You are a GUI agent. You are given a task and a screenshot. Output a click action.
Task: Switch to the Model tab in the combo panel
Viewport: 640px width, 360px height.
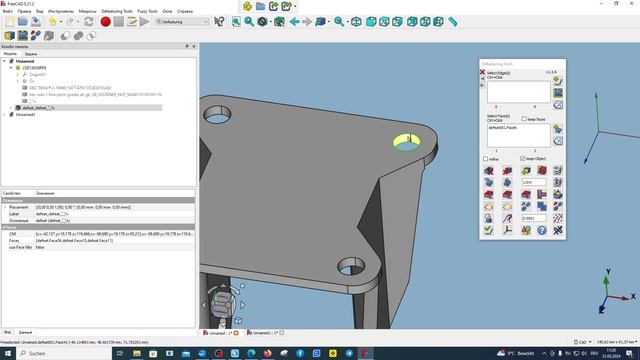(10, 53)
